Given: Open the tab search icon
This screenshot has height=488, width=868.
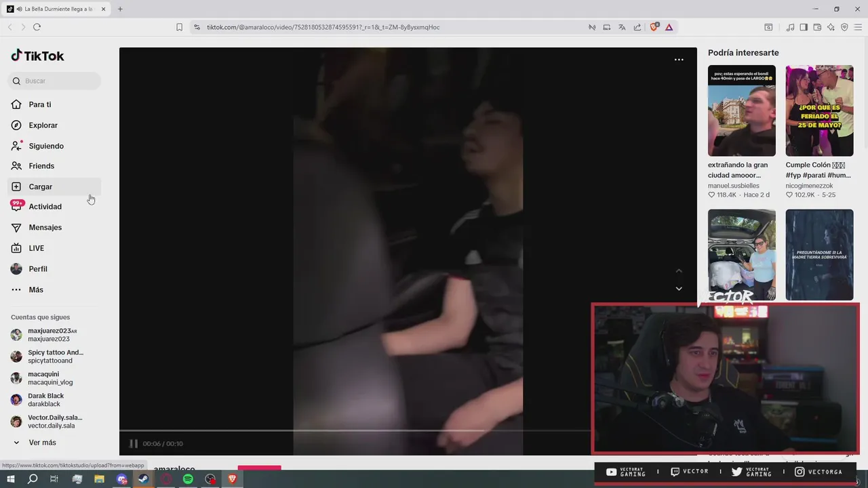Looking at the screenshot, I should tap(768, 27).
